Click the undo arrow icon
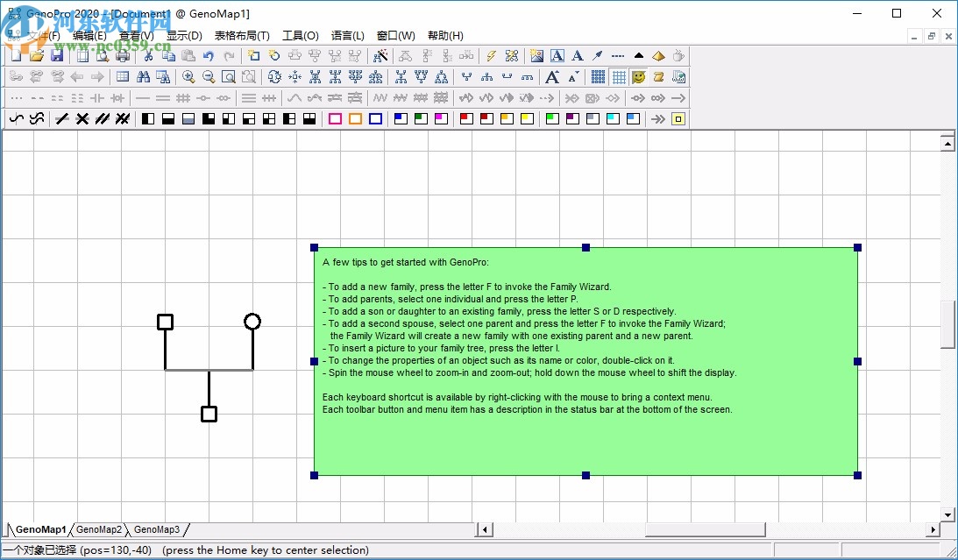Screen dimensions: 958x560 (x=209, y=56)
